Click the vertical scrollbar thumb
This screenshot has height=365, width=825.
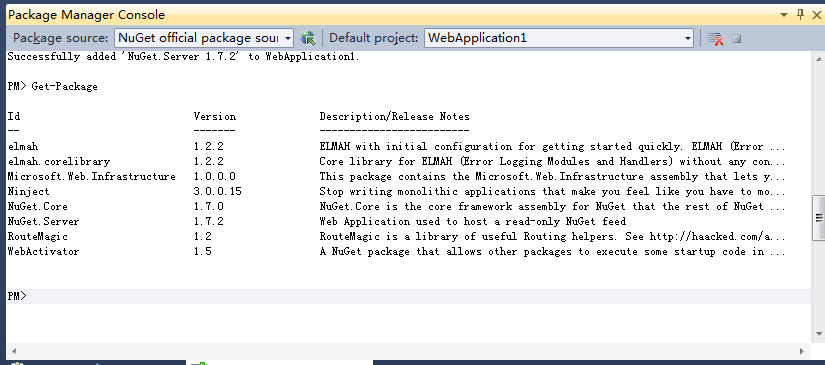(819, 217)
